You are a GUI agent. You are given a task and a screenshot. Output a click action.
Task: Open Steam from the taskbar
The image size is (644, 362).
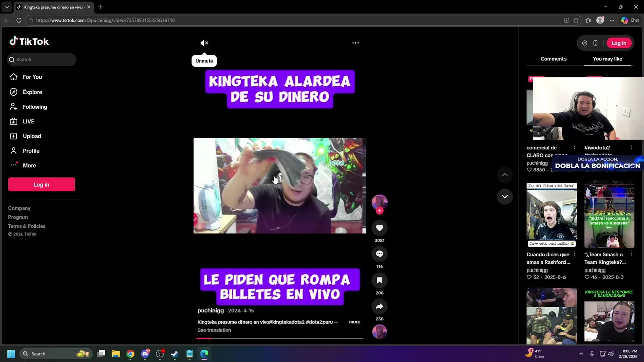coord(175,354)
